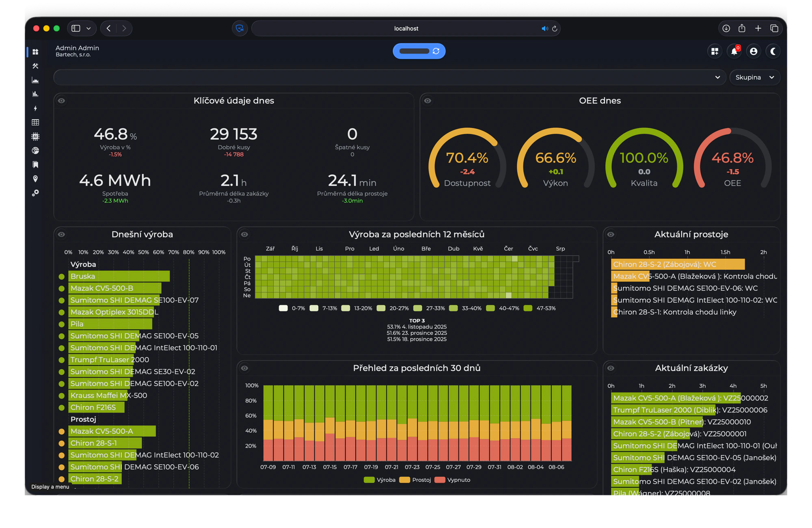Click the blue refresh button
This screenshot has height=528, width=812.
(x=419, y=51)
